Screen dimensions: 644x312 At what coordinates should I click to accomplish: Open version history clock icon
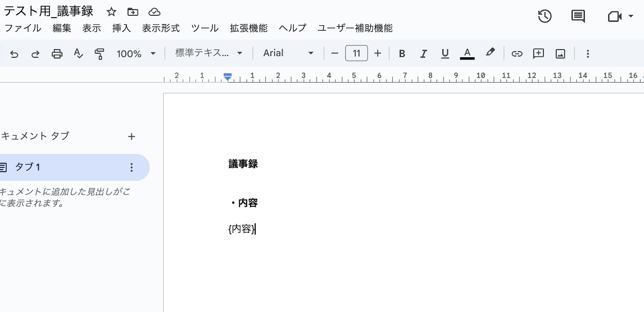(545, 17)
